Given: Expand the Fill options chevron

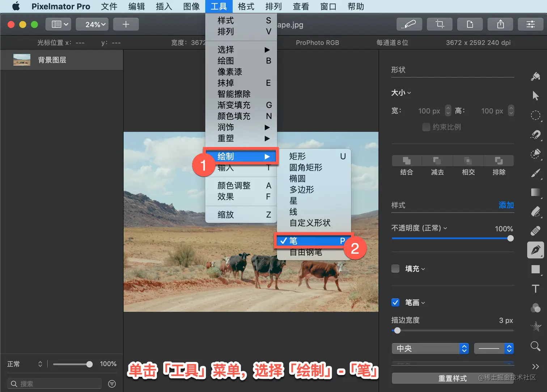Looking at the screenshot, I should pos(423,269).
